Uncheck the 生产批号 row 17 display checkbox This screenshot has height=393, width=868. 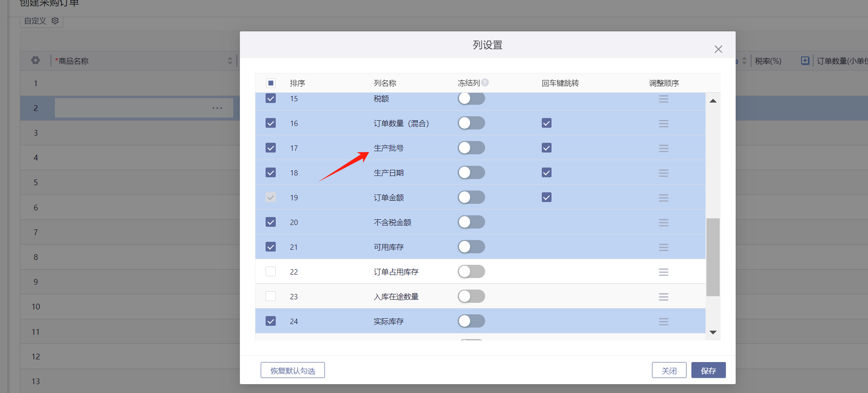(271, 148)
